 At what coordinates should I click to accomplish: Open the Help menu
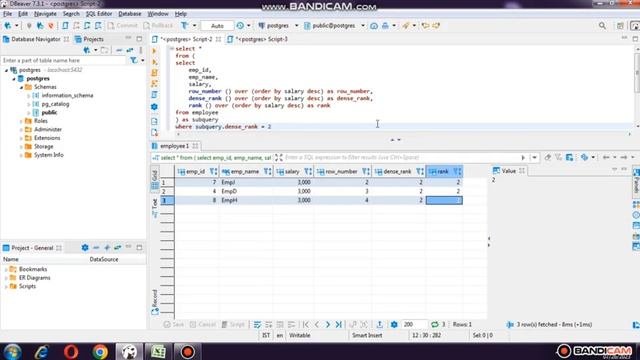pyautogui.click(x=180, y=14)
